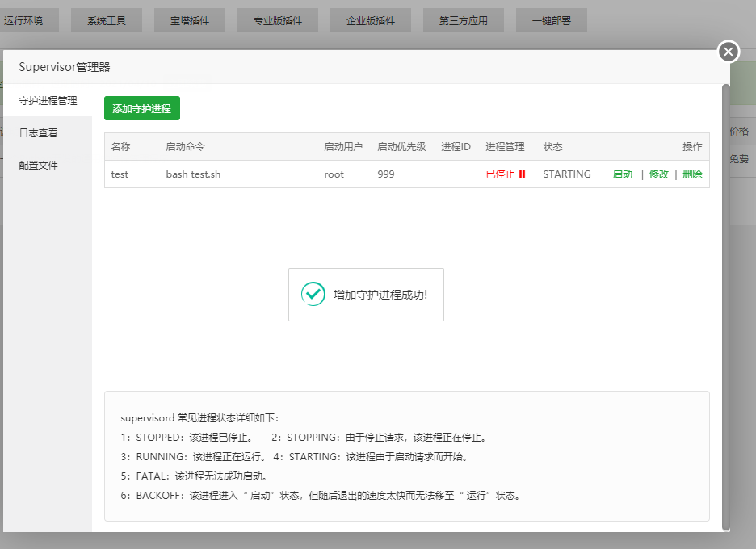Click the red pause icon beside 已停止
Viewport: 756px width, 549px height.
[x=522, y=174]
